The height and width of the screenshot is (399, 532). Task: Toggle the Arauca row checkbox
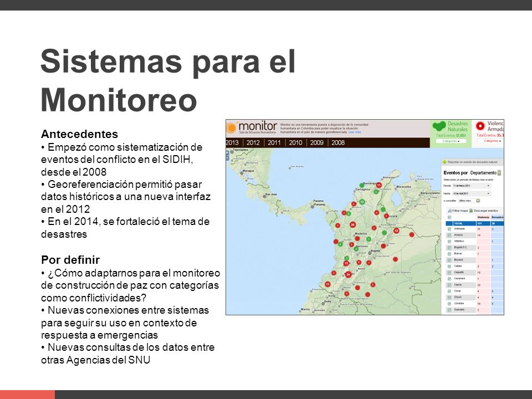coord(449,235)
